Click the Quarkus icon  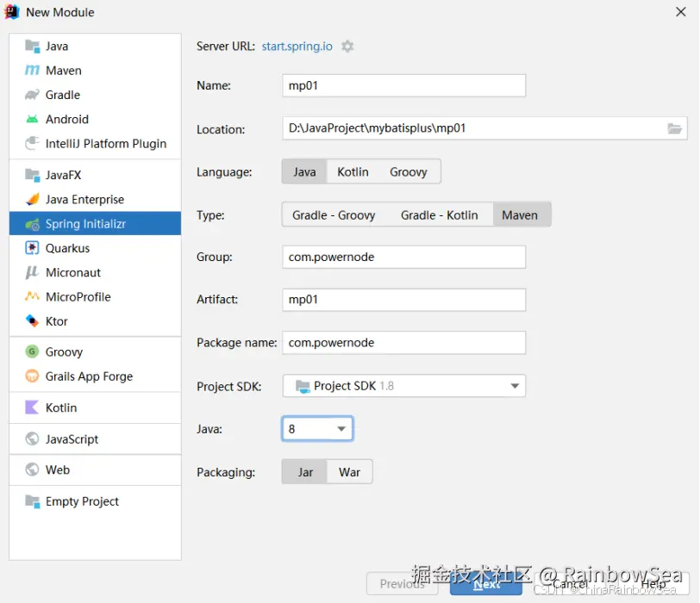point(32,248)
